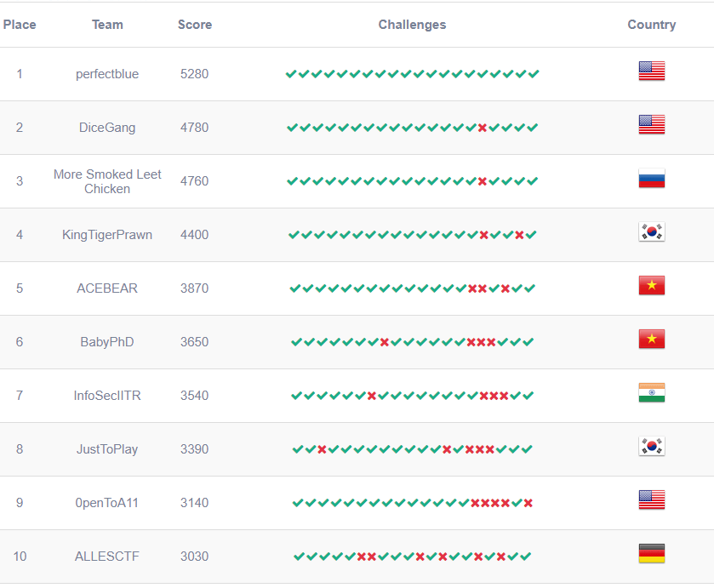Sort by the Place column header
Screen dimensions: 714x588
(20, 25)
